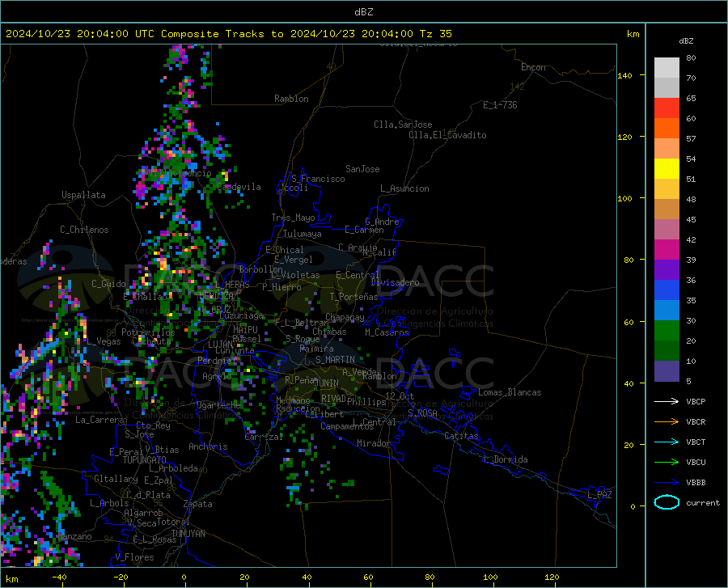The height and width of the screenshot is (588, 728).
Task: Click the 'La_Carrera' label on the map
Action: 99,420
